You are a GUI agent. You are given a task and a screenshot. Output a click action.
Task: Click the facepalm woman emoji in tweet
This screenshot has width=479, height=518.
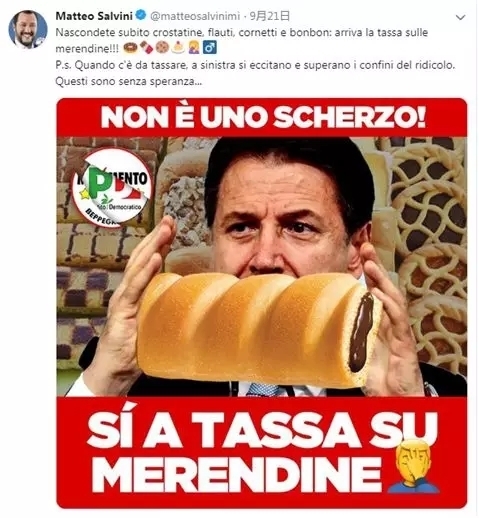pyautogui.click(x=194, y=47)
